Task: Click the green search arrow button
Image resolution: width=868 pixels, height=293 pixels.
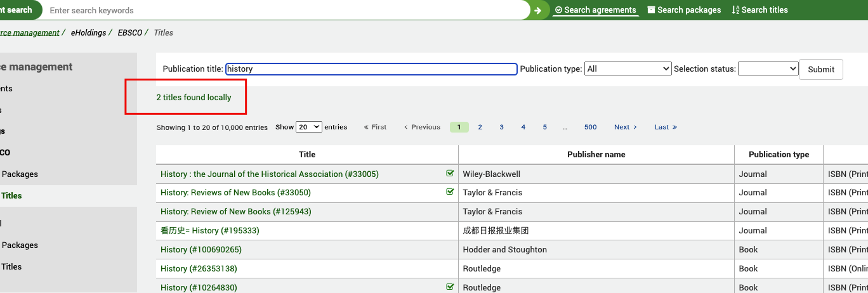Action: pyautogui.click(x=538, y=10)
